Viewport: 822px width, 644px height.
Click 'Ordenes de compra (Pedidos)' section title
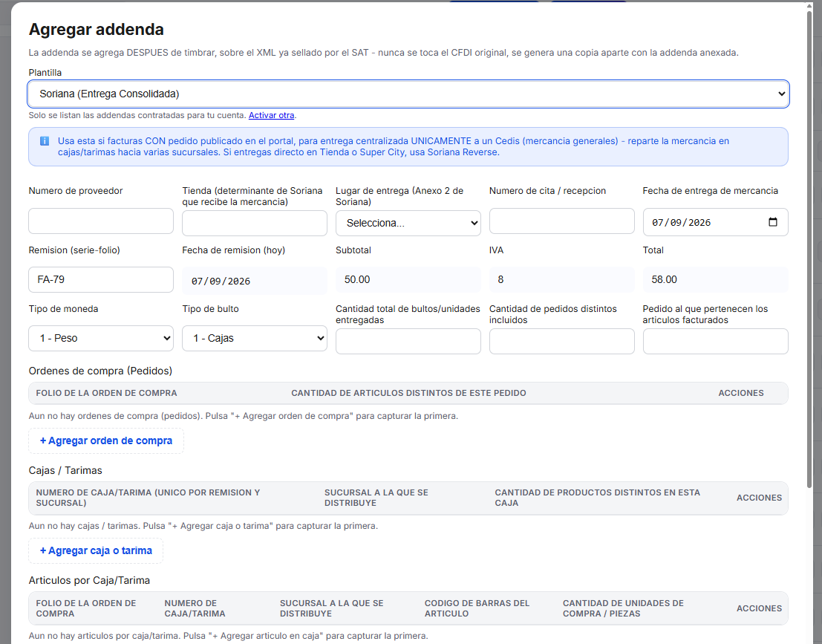point(100,371)
